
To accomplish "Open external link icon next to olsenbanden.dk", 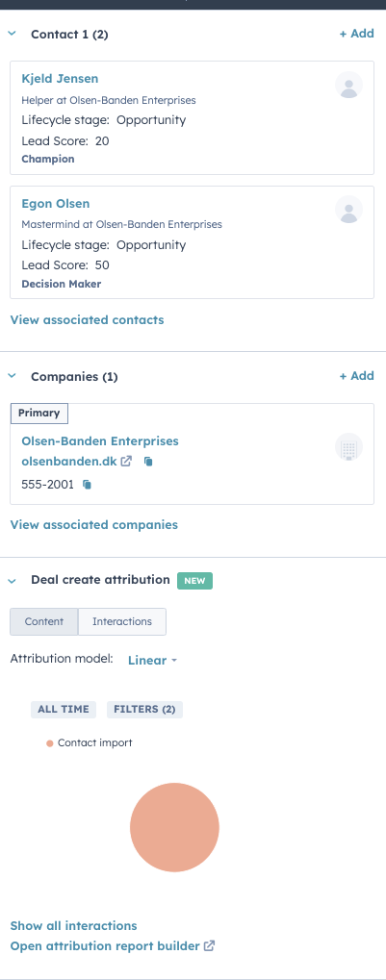I will coord(126,462).
